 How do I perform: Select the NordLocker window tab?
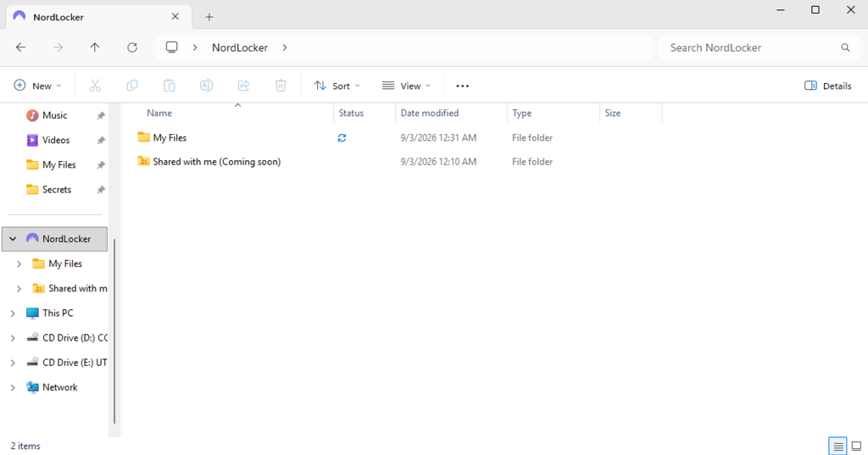[98, 17]
